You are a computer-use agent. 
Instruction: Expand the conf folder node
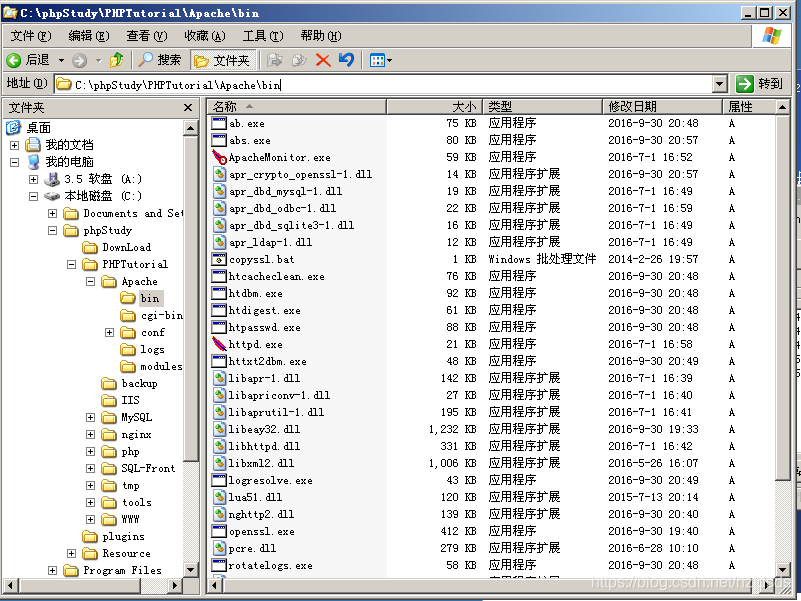[109, 332]
